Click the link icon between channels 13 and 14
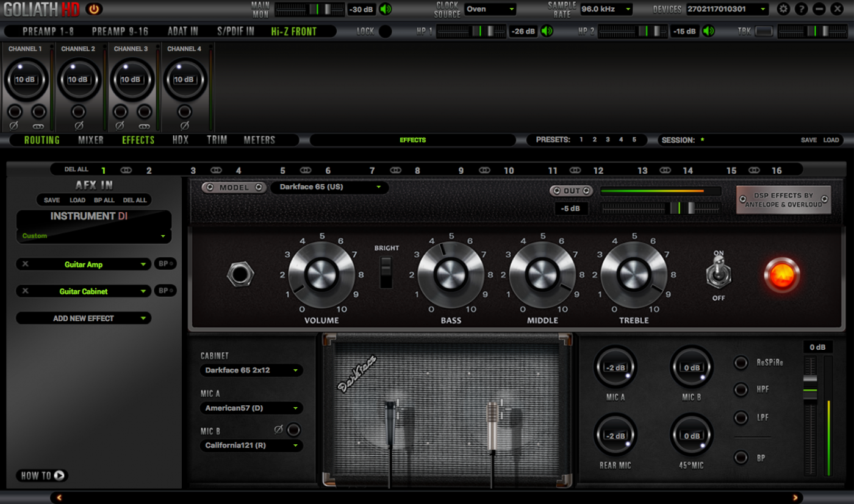 (666, 171)
